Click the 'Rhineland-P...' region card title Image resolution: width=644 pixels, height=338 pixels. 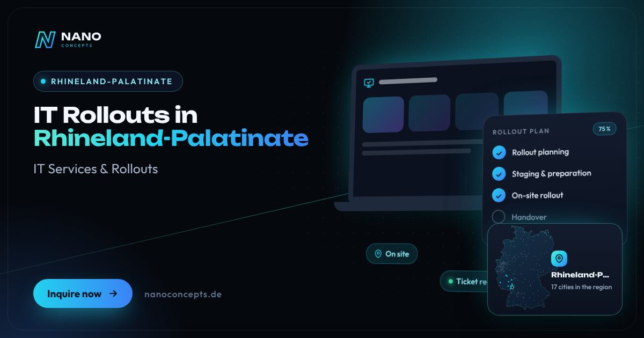click(580, 275)
